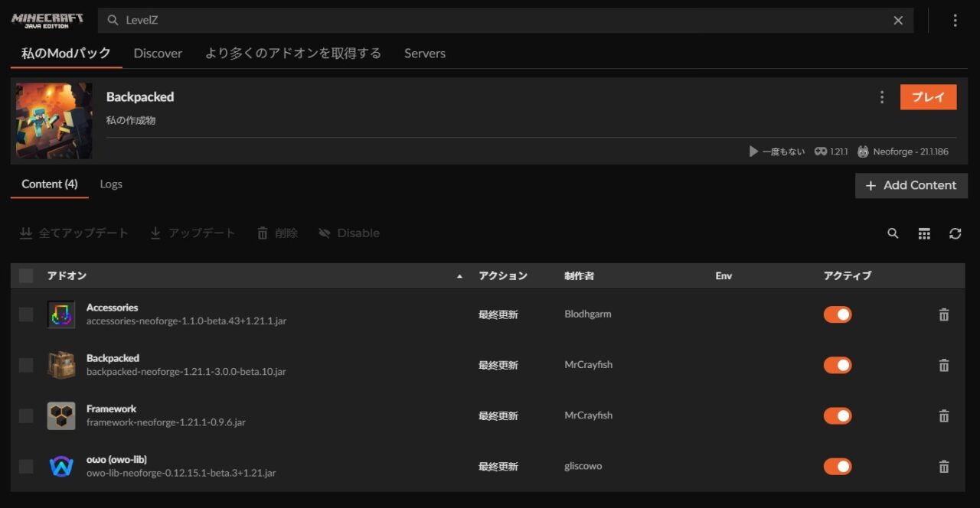Open the top-right vertical dots menu
The width and height of the screenshot is (980, 508).
pyautogui.click(x=955, y=21)
